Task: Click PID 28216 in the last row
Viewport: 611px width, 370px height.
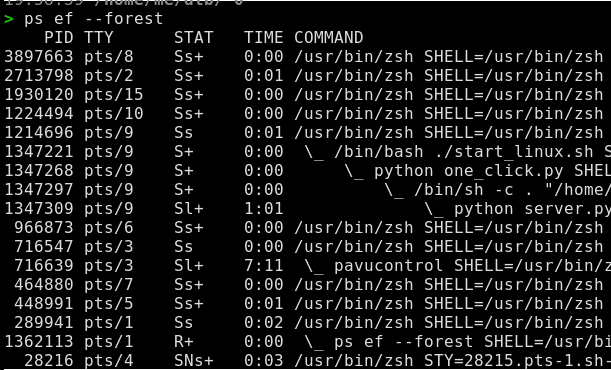Action: 49,361
